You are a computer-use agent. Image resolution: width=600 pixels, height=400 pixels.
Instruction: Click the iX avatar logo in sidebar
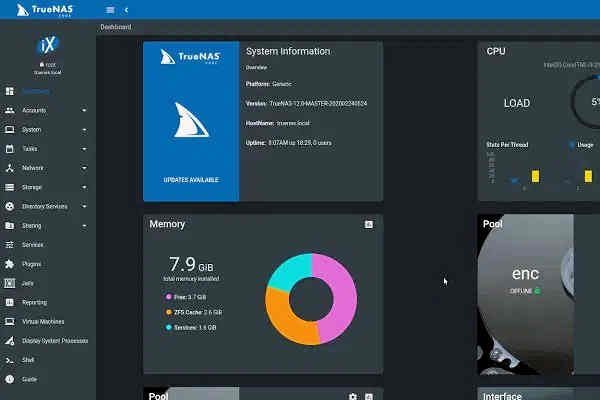(x=48, y=45)
